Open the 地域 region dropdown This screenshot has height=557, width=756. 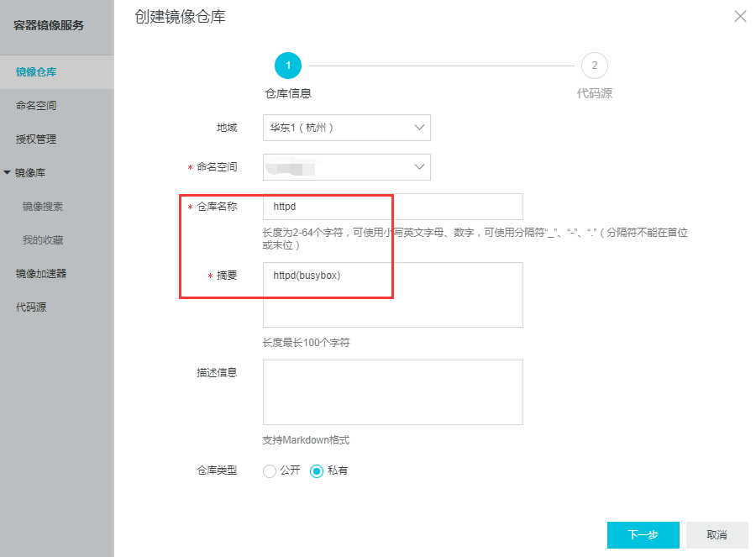click(346, 128)
